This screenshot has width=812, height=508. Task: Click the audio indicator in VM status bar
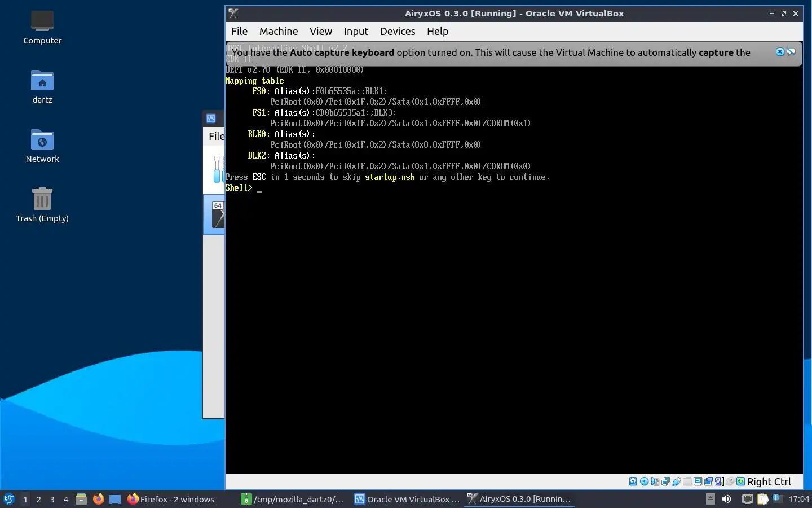pyautogui.click(x=655, y=481)
